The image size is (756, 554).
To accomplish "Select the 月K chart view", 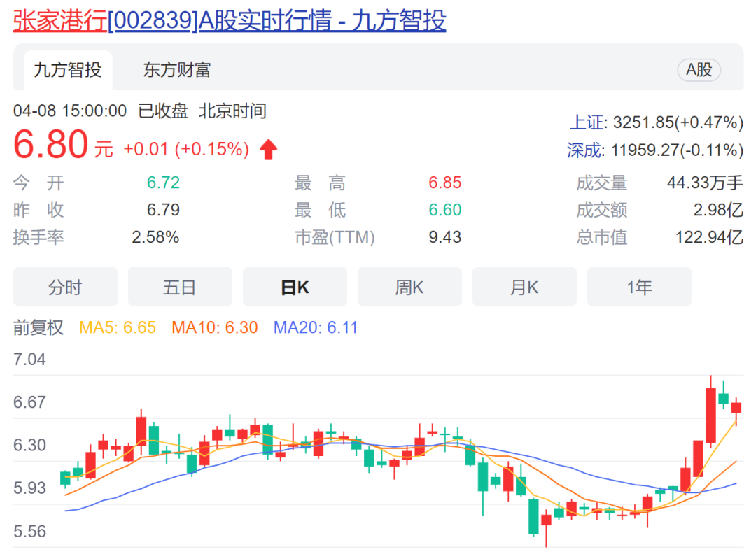I will click(x=524, y=287).
